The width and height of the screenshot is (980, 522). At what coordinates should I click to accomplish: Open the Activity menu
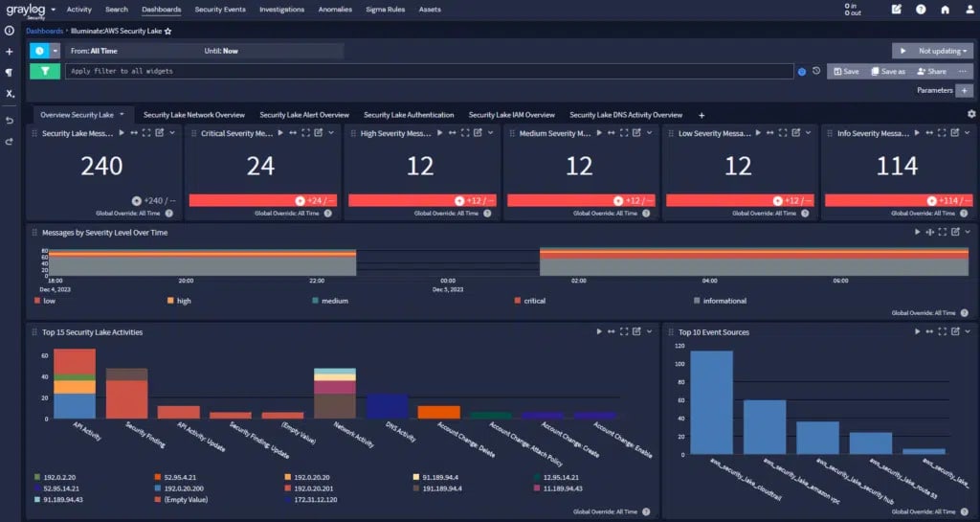pos(78,10)
